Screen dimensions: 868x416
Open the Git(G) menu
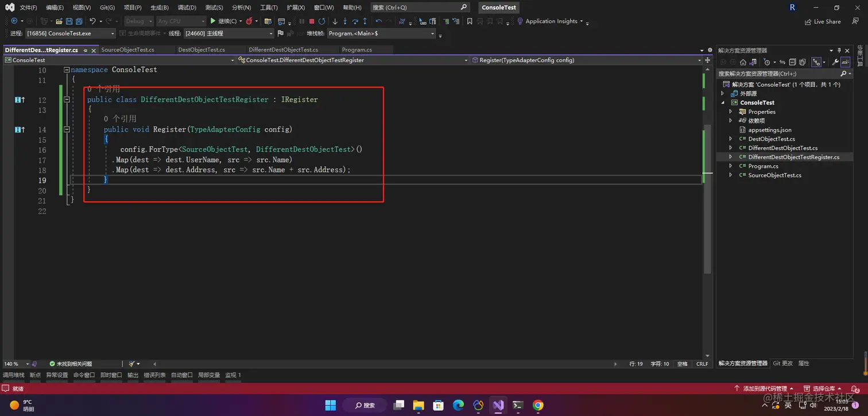(107, 7)
